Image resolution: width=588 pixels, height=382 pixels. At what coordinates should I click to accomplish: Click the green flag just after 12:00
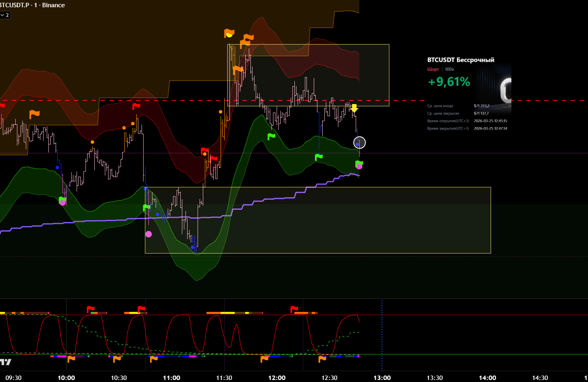271,136
